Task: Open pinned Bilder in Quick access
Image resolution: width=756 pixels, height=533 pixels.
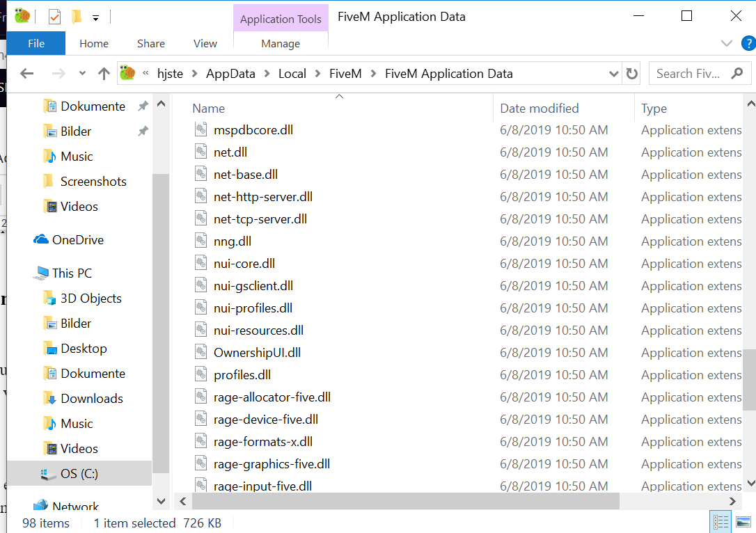Action: (76, 131)
